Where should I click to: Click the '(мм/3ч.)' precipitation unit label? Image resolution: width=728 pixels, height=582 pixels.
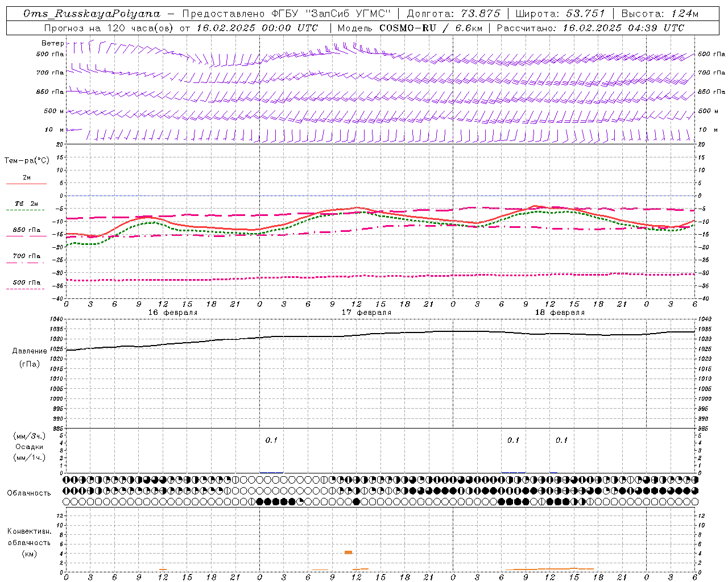click(x=29, y=436)
